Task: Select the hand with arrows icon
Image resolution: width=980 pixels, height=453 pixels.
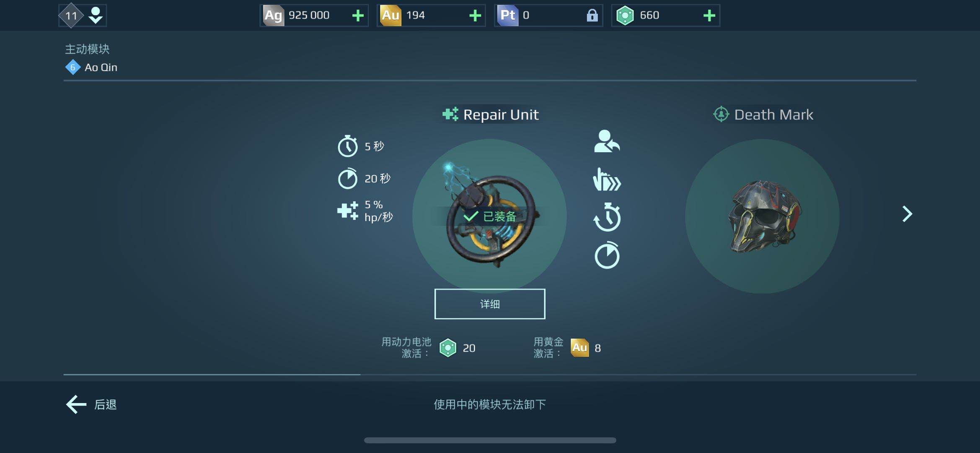Action: click(x=607, y=180)
